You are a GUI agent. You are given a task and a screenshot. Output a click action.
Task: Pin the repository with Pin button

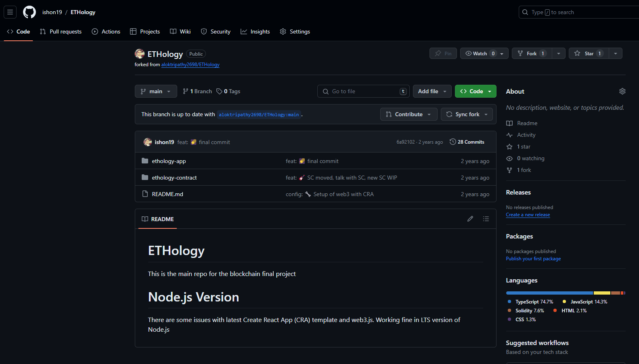443,53
